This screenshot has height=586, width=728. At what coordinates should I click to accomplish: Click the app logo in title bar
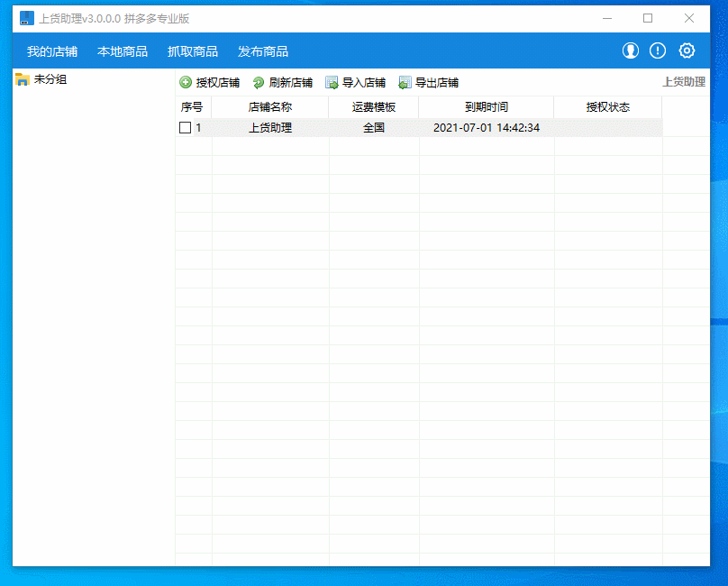(x=27, y=18)
